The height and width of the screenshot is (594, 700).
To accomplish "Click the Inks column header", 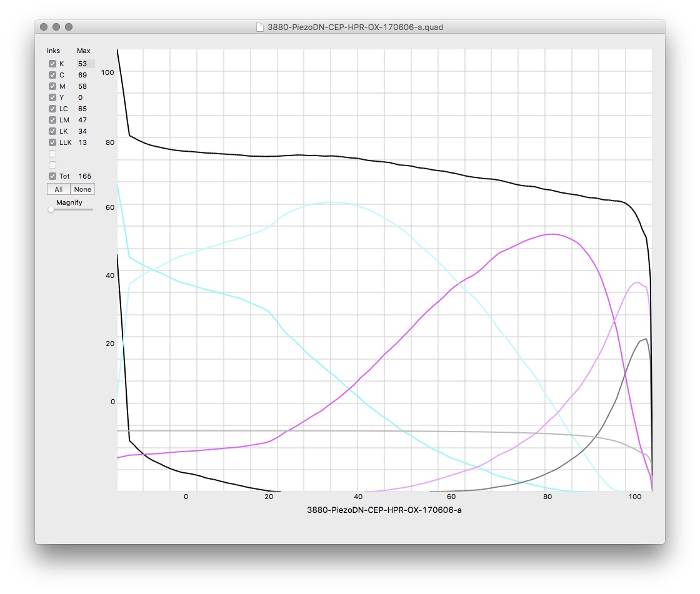I will click(53, 51).
